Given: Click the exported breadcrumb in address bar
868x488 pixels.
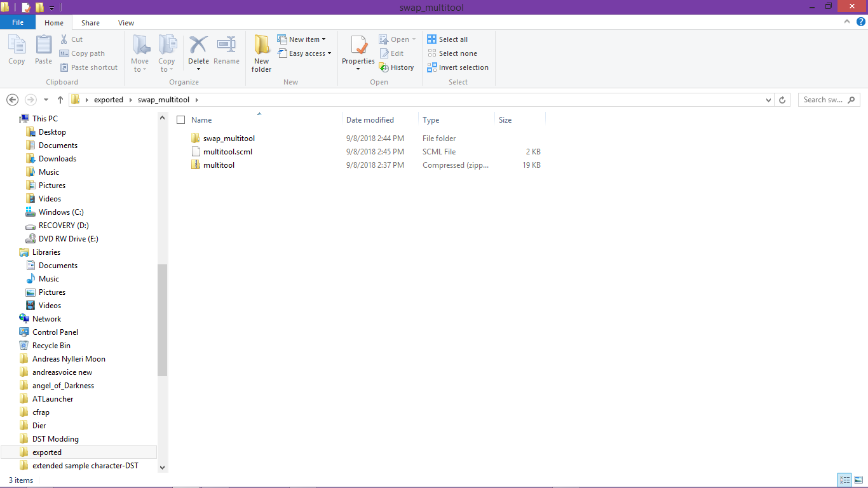Looking at the screenshot, I should click(109, 100).
